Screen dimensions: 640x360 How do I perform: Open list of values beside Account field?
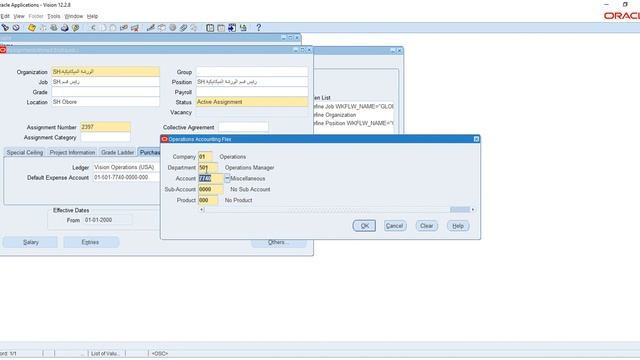click(x=227, y=178)
